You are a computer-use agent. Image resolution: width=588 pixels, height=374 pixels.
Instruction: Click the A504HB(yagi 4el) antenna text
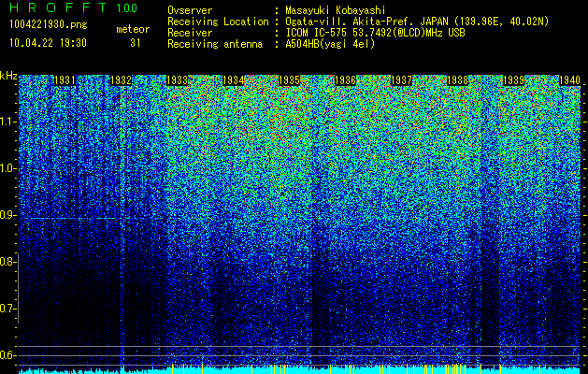330,44
